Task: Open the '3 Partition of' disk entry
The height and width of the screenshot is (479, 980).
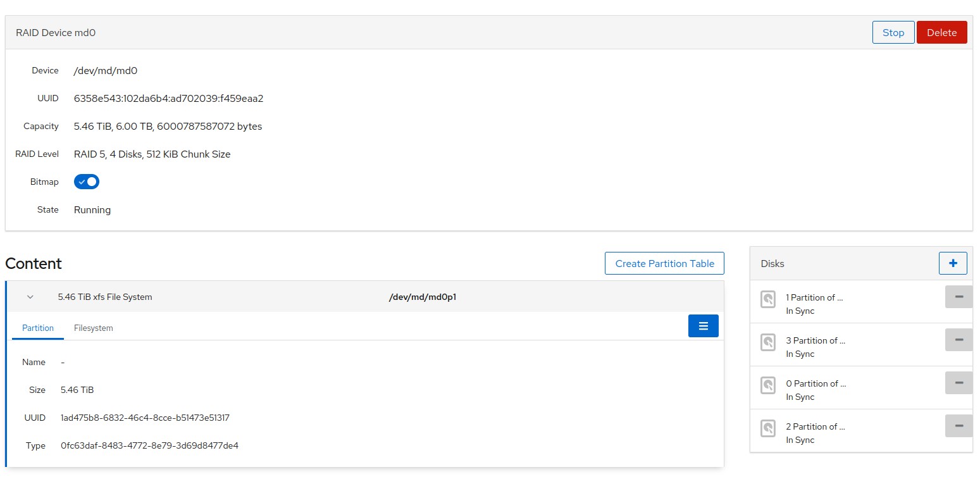Action: tap(815, 340)
